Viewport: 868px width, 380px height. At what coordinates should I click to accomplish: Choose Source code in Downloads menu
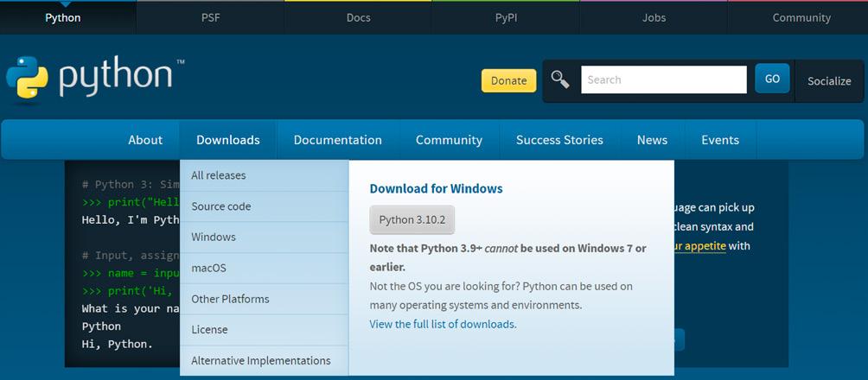pos(221,206)
